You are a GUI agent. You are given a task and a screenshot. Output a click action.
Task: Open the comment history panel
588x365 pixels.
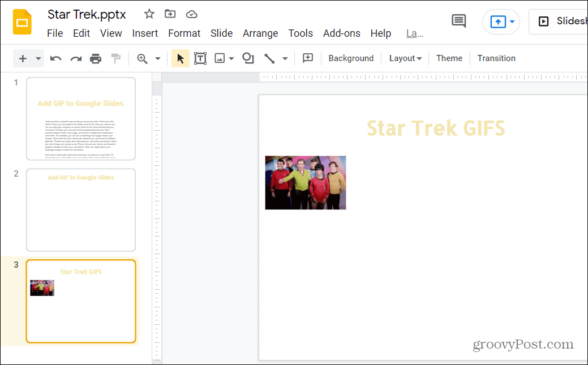[x=458, y=20]
